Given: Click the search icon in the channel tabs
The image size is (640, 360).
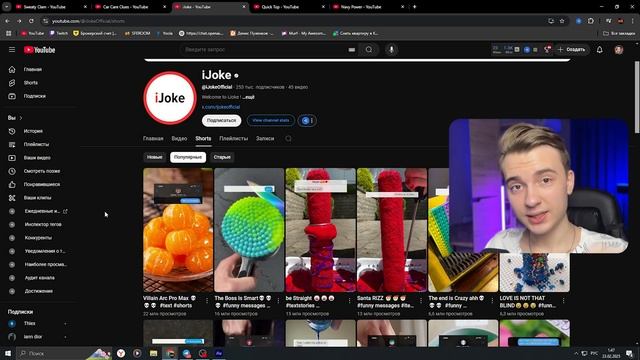Looking at the screenshot, I should (x=288, y=139).
